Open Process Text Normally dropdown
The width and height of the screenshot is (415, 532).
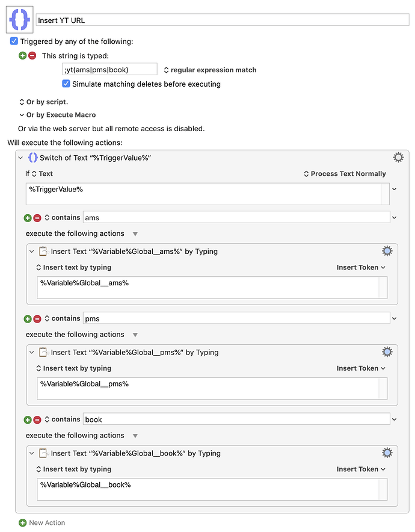tap(345, 174)
